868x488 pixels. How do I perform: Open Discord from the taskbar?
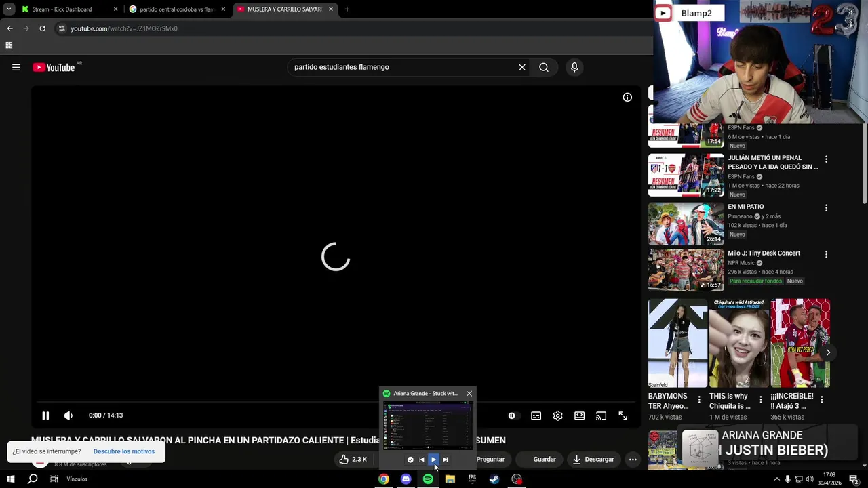(x=406, y=479)
